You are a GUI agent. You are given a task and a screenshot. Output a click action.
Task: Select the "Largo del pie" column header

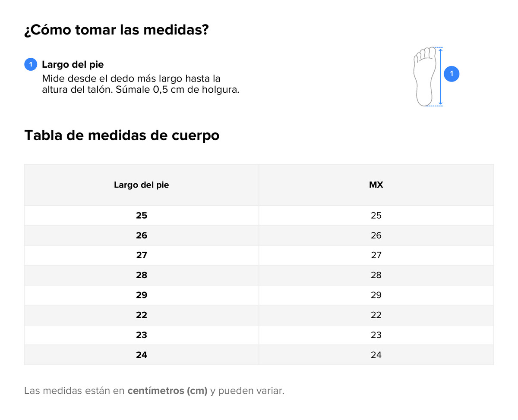click(x=142, y=185)
